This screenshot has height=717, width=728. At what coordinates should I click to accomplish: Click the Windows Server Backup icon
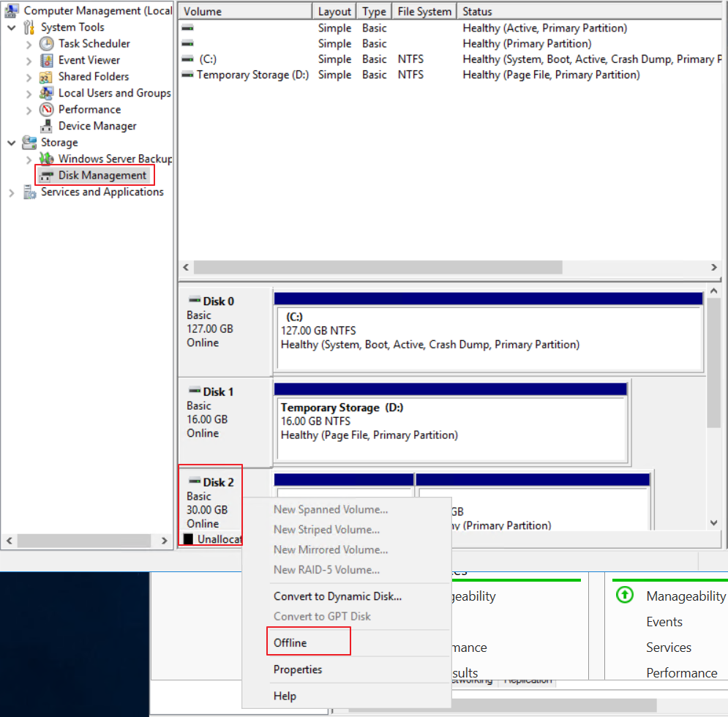click(x=47, y=159)
